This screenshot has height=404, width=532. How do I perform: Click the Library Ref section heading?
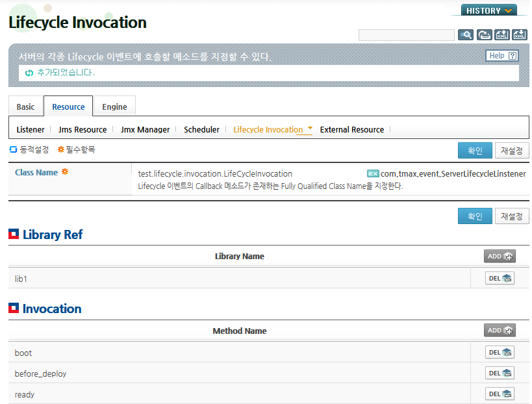point(53,234)
